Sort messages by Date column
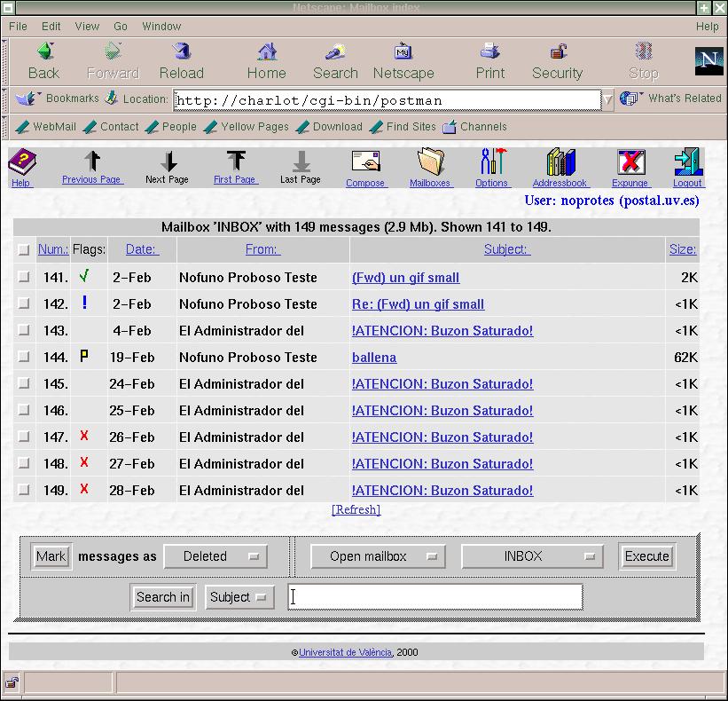 pos(142,249)
